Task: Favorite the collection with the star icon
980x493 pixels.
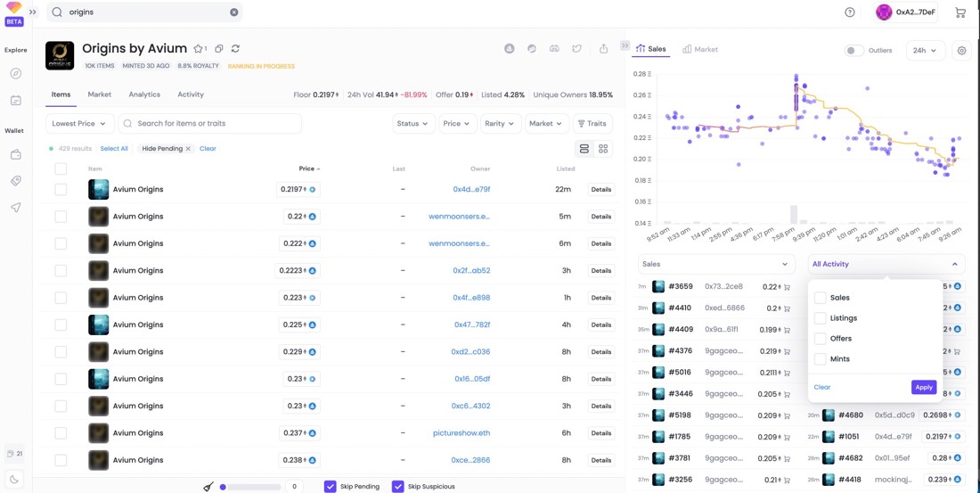Action: point(198,48)
